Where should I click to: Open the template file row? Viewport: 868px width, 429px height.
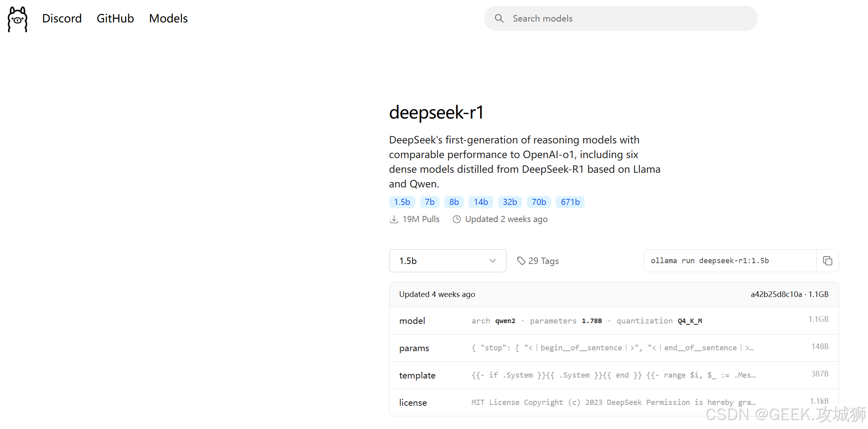(614, 375)
